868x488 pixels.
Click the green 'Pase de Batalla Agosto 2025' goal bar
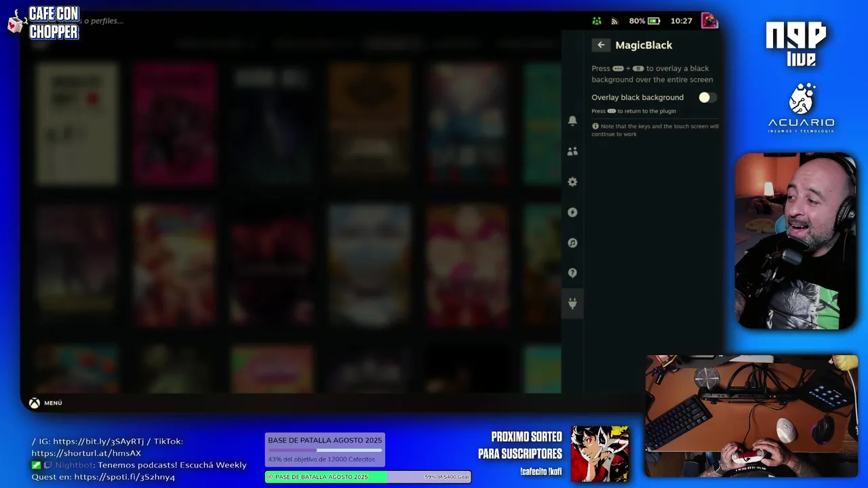[368, 477]
